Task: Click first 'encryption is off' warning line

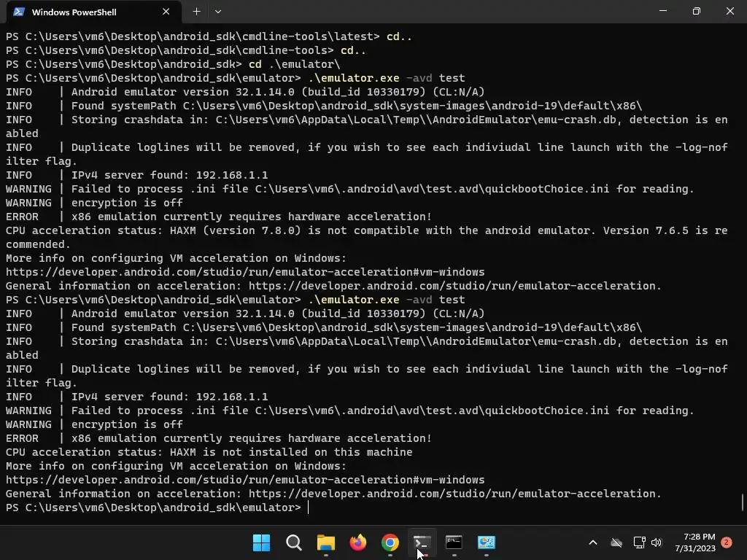Action: [127, 203]
